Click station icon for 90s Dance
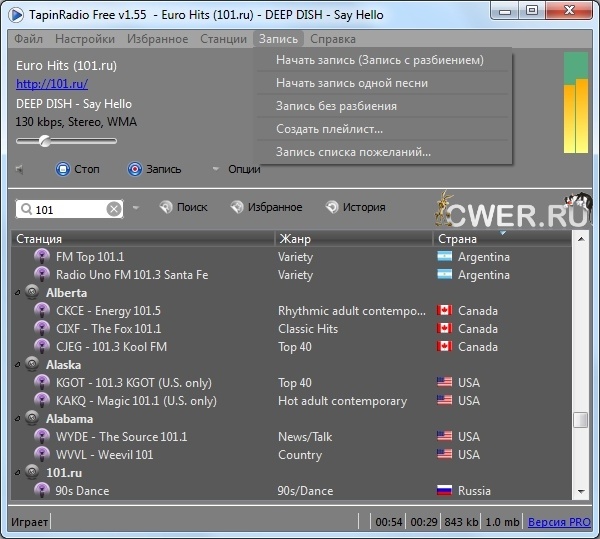Viewport: 600px width, 539px height. coord(42,491)
